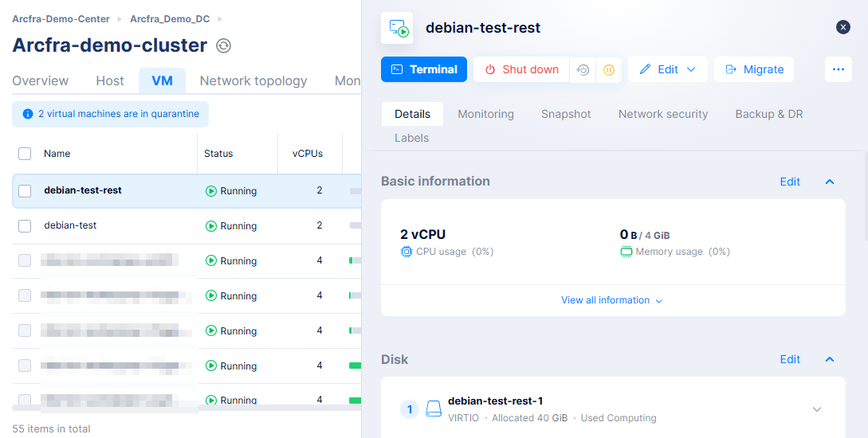Image resolution: width=868 pixels, height=438 pixels.
Task: Click the restart VM icon
Action: point(583,70)
